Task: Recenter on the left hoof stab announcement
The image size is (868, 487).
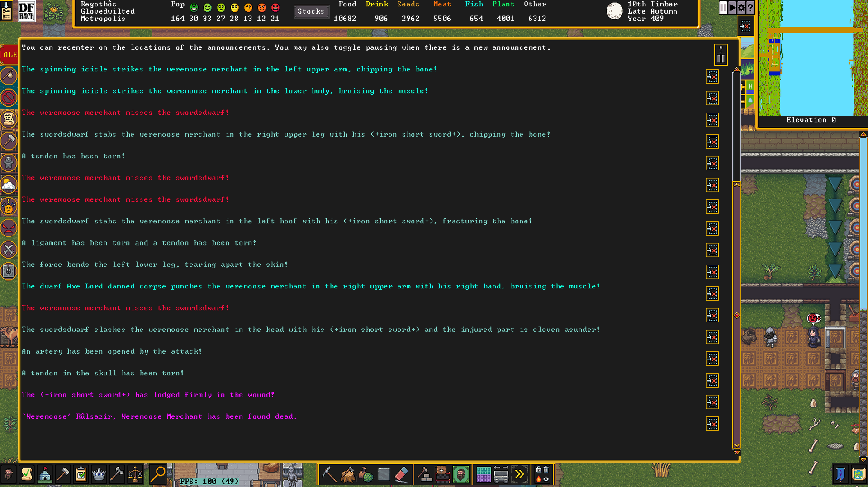Action: coord(712,228)
